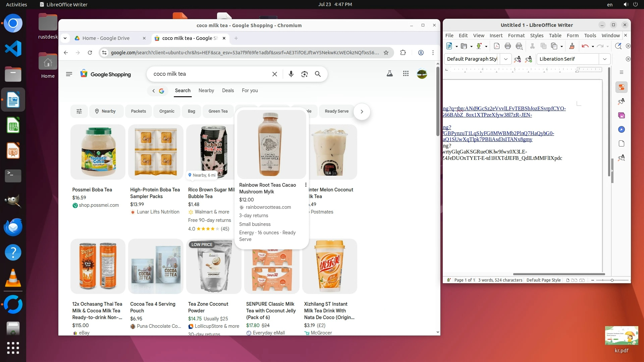The width and height of the screenshot is (644, 362).
Task: Toggle the Green Tea filter chip
Action: (x=218, y=111)
